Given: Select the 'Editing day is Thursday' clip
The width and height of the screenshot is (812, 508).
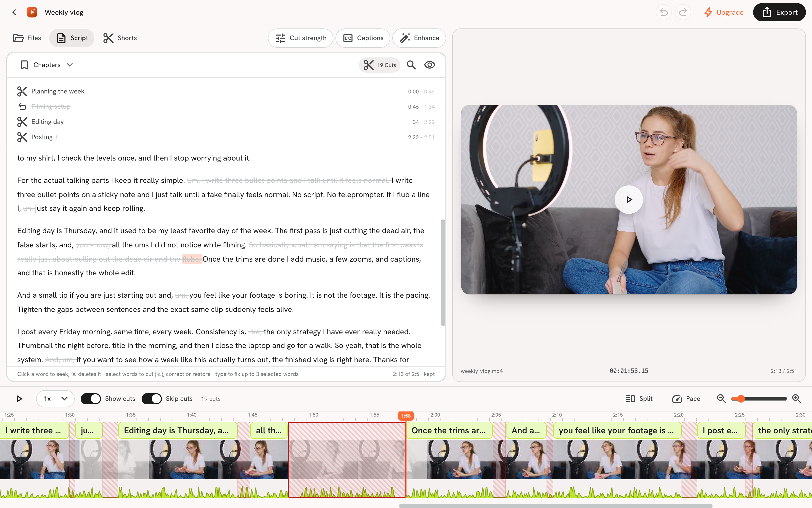Looking at the screenshot, I should coord(178,430).
